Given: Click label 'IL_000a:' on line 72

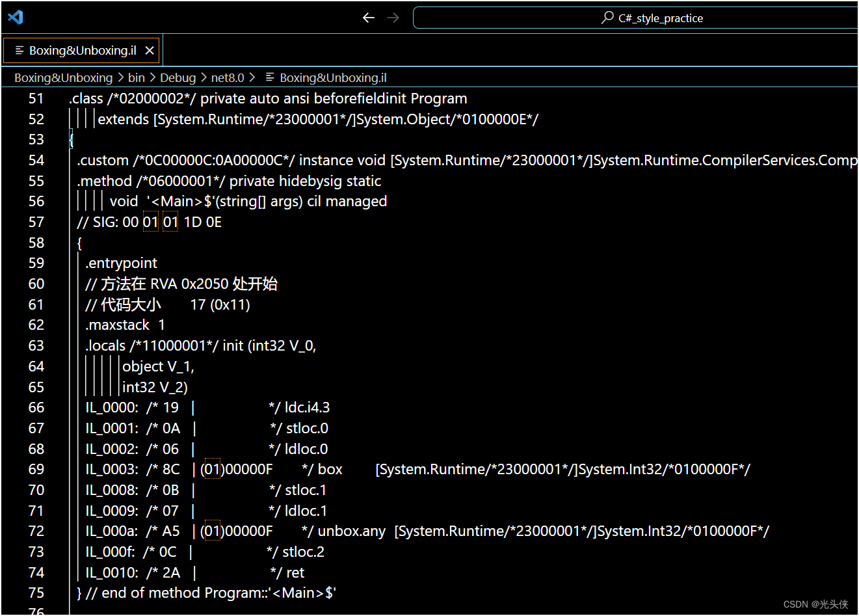Looking at the screenshot, I should point(111,531).
